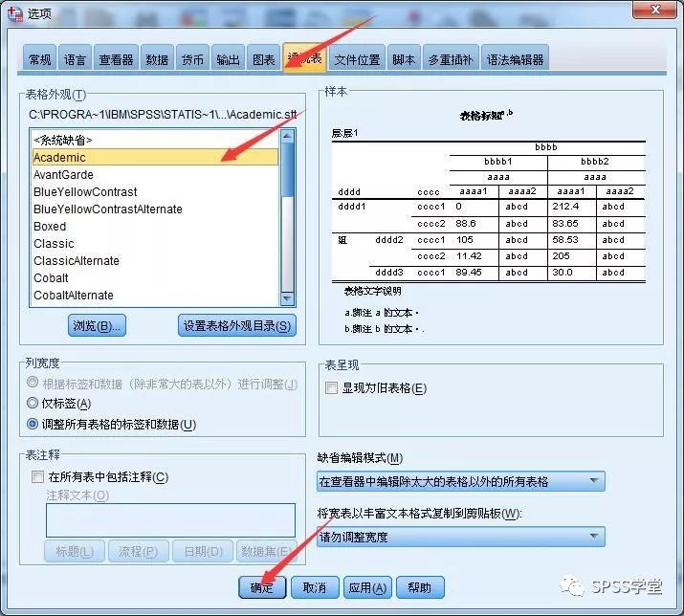
Task: Go to the 文件位置 tab
Action: pos(357,59)
